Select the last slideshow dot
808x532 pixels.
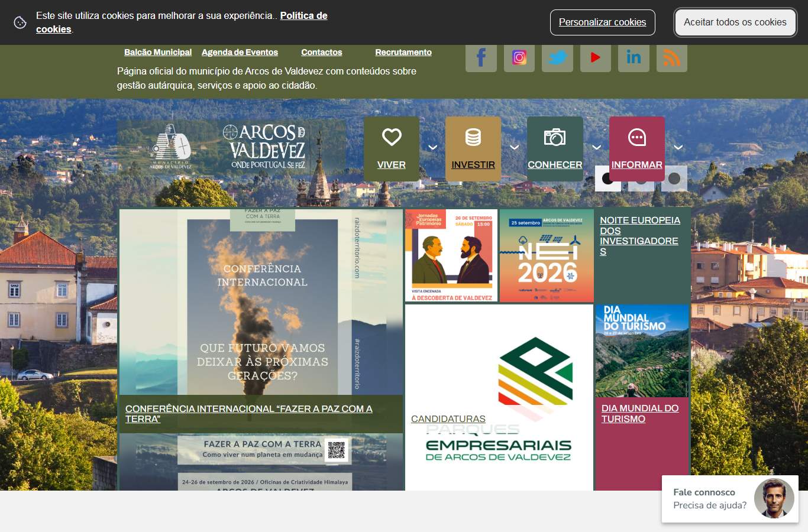(x=674, y=179)
